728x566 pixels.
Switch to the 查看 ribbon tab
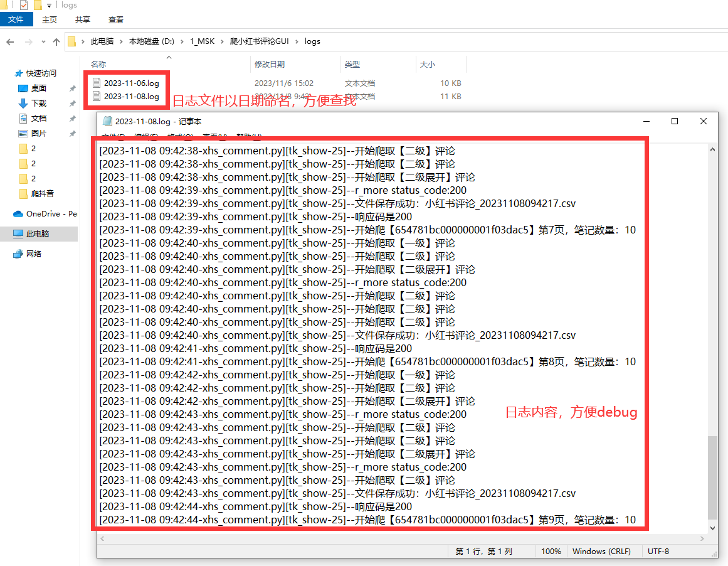[x=115, y=20]
